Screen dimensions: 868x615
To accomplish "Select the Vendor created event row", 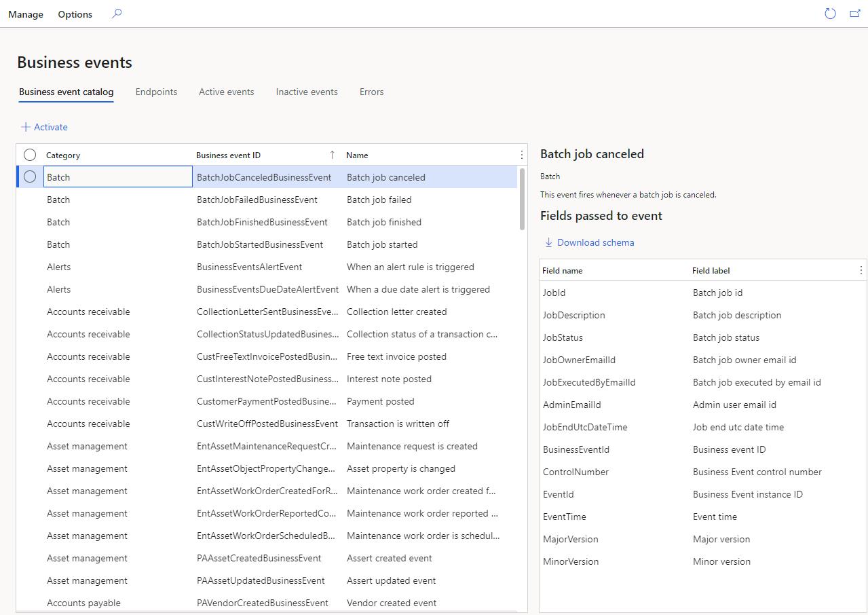I will click(x=392, y=603).
